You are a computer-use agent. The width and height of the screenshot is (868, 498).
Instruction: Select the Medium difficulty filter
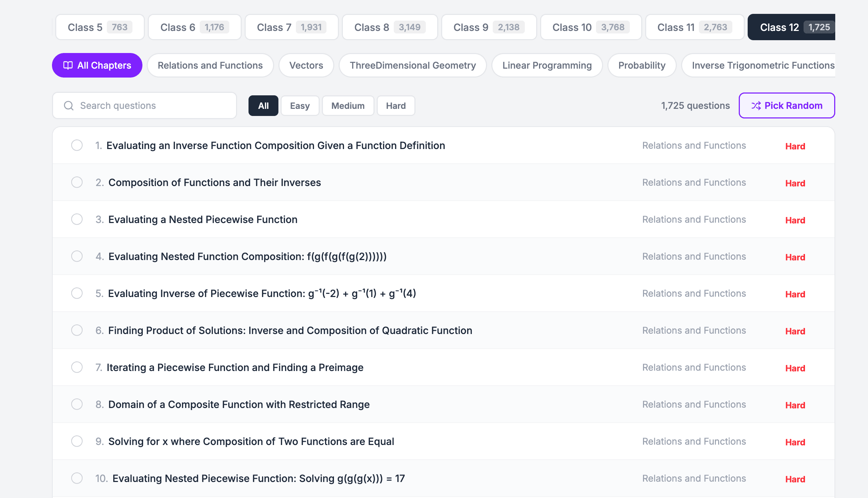347,105
